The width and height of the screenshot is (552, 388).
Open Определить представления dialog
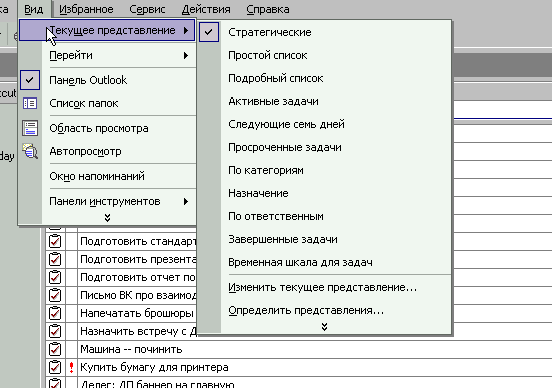(306, 311)
